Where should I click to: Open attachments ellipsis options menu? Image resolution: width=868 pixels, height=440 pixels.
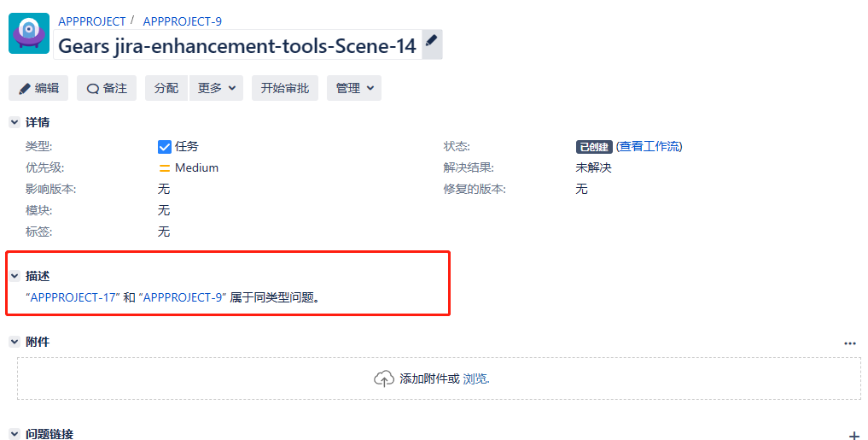(x=849, y=343)
